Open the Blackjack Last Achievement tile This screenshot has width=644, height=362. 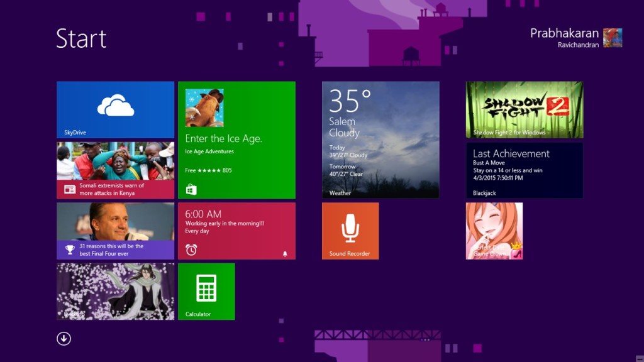pos(524,170)
